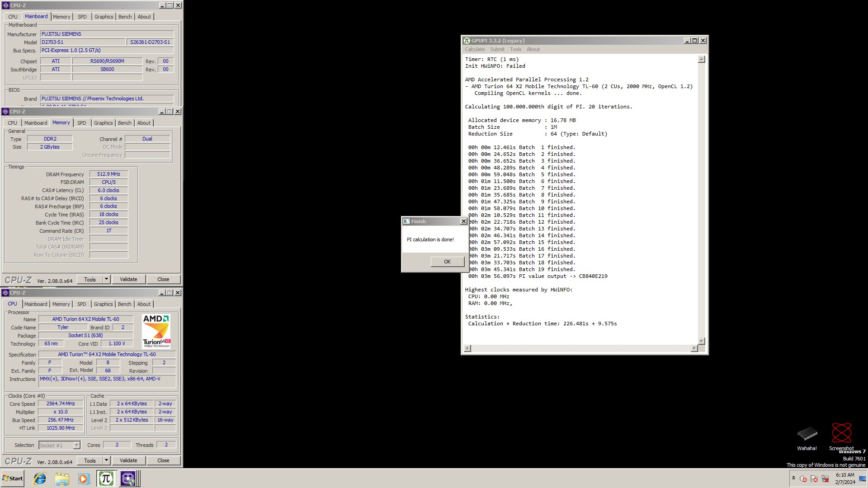The height and width of the screenshot is (488, 868).
Task: Switch to Mainboard tab in bottom CPU-Z window
Action: (36, 304)
